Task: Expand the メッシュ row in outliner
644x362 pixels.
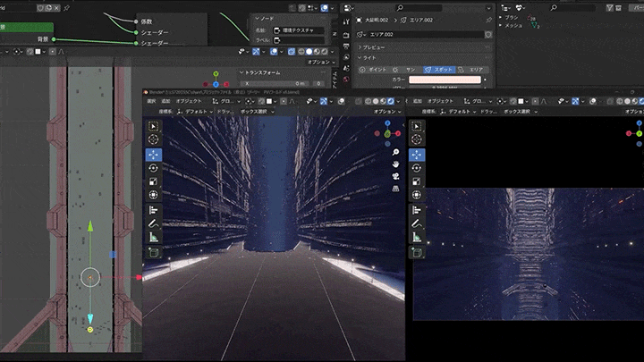Action: [x=501, y=25]
